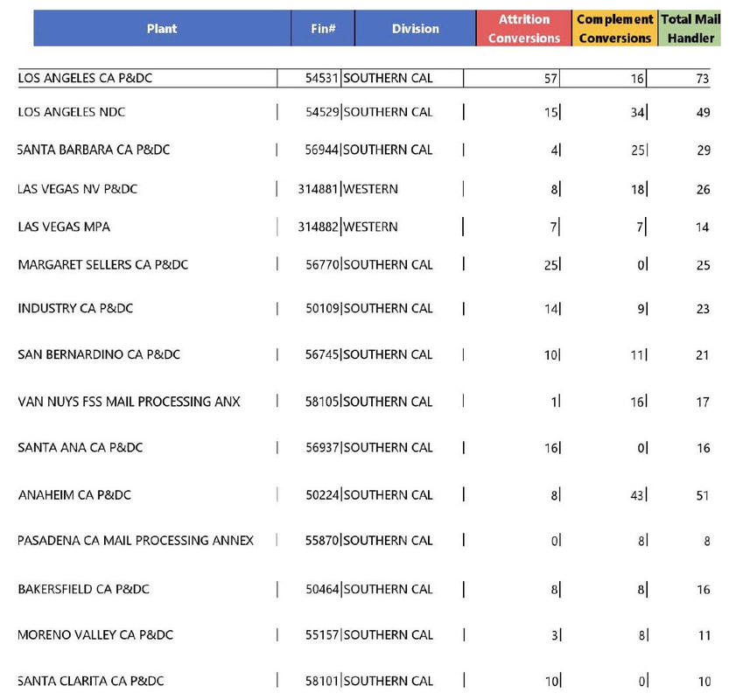Select the INDUSTRY CA P&DC cell
Image resolution: width=736 pixels, height=700 pixels.
click(75, 308)
